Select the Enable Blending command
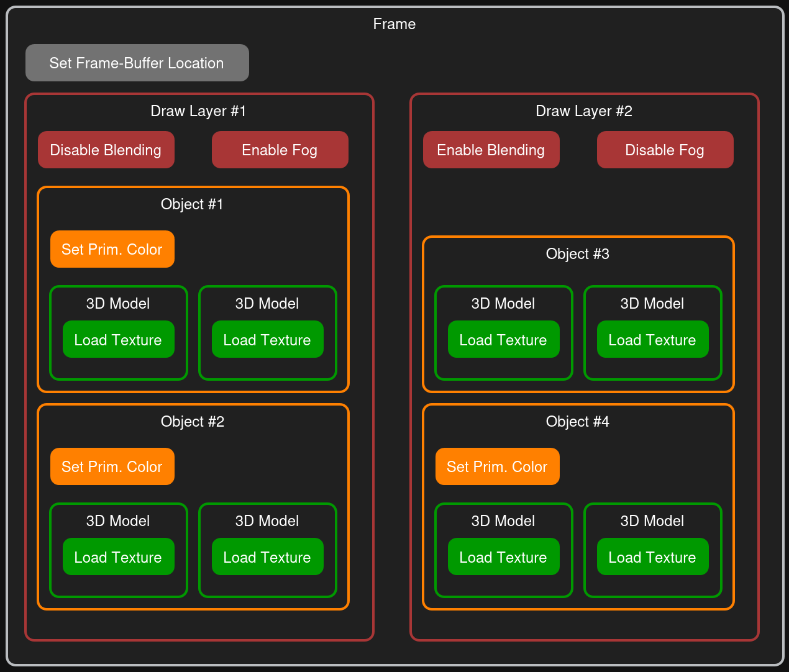The image size is (789, 672). [491, 150]
